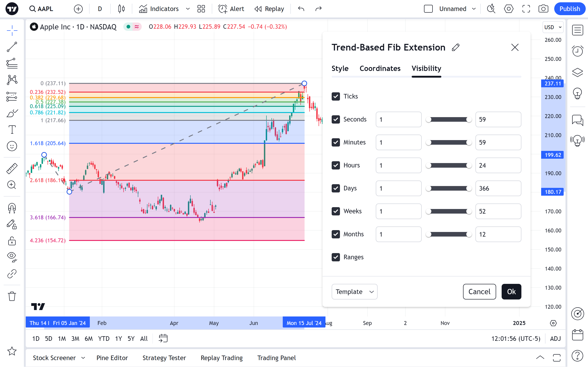Uncheck the Ticks visibility checkbox
The height and width of the screenshot is (367, 588).
click(x=336, y=96)
